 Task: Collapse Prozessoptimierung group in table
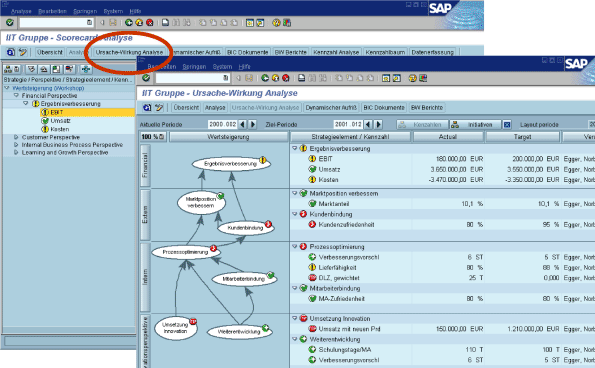pos(295,247)
